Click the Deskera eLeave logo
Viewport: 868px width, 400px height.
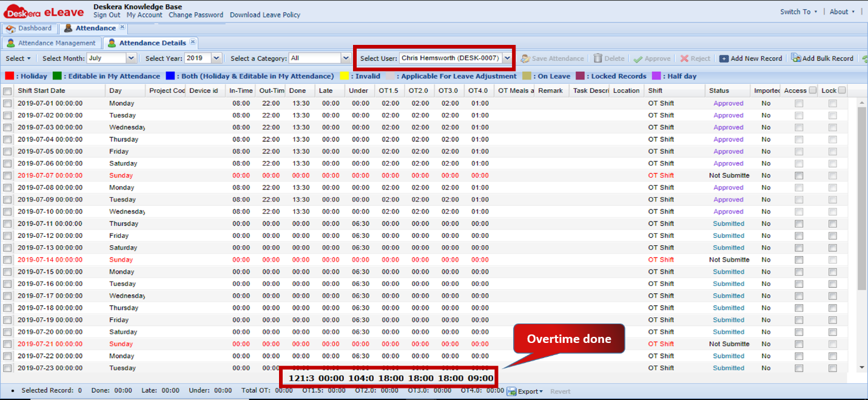coord(42,10)
